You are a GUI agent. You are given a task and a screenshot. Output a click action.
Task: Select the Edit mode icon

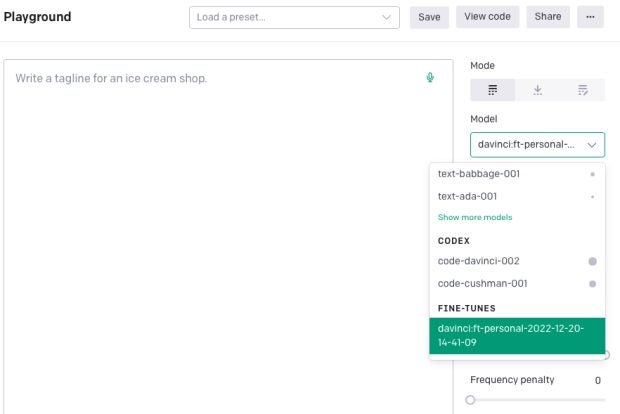(582, 90)
